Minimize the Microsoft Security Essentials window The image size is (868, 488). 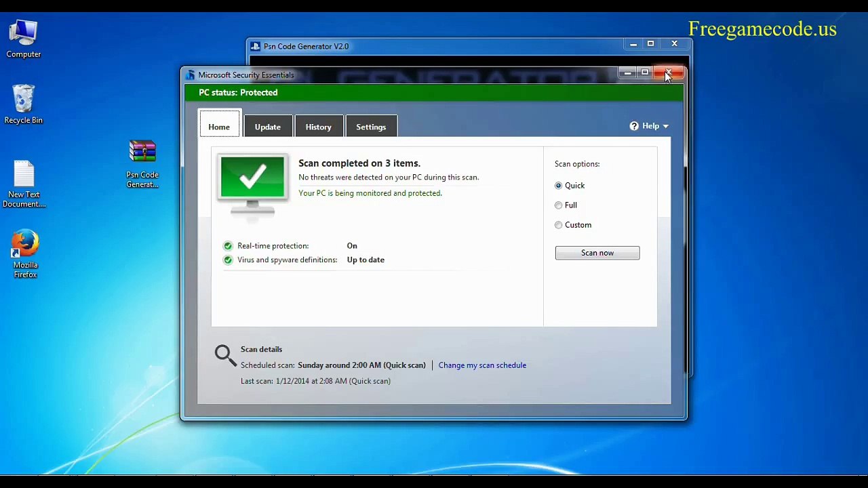pos(627,73)
